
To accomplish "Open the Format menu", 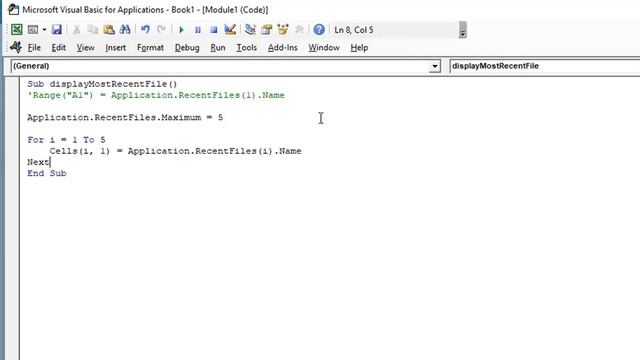I will [x=150, y=48].
